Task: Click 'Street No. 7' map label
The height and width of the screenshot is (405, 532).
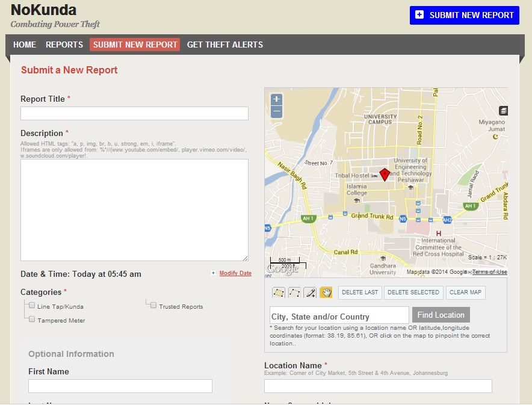Action: 318,163
